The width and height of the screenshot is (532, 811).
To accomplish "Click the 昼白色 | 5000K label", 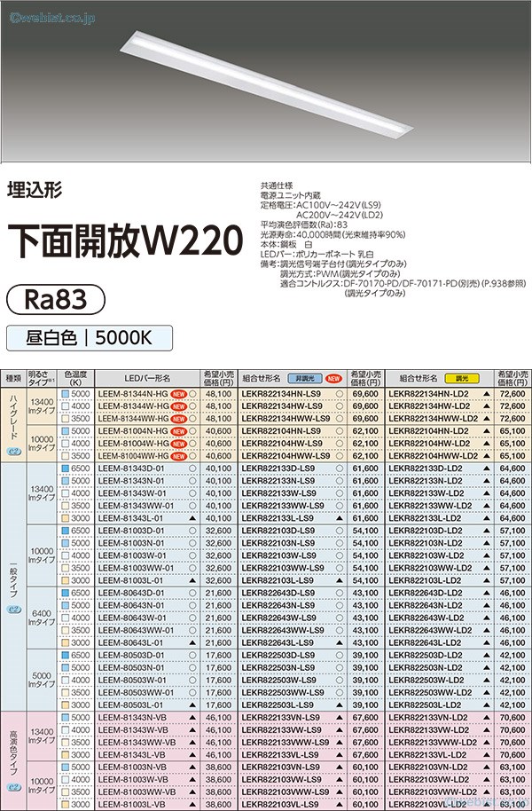I will 89,338.
